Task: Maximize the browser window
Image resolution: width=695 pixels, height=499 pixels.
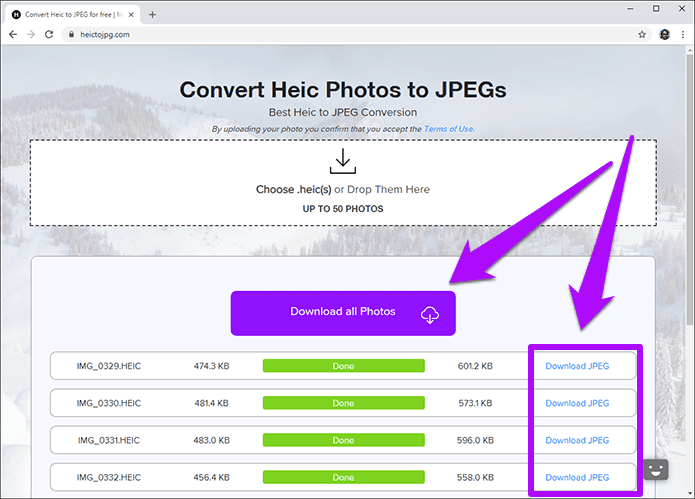Action: (x=656, y=9)
